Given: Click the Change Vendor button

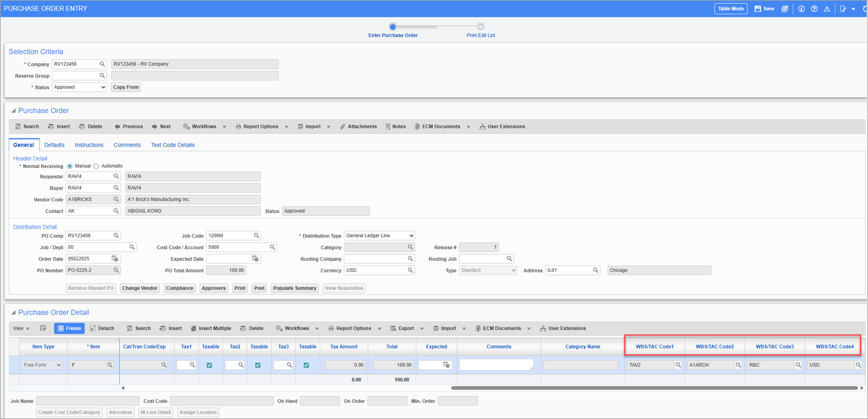Looking at the screenshot, I should coord(140,288).
